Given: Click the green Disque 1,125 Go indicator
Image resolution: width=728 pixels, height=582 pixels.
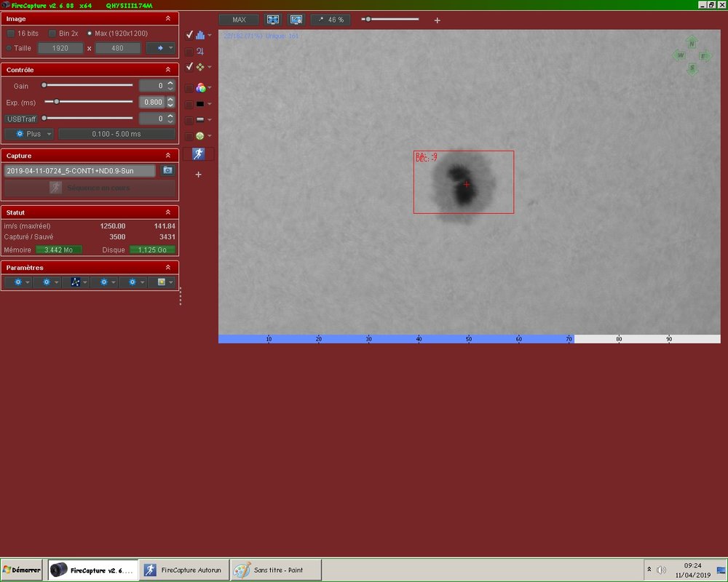Looking at the screenshot, I should point(152,250).
